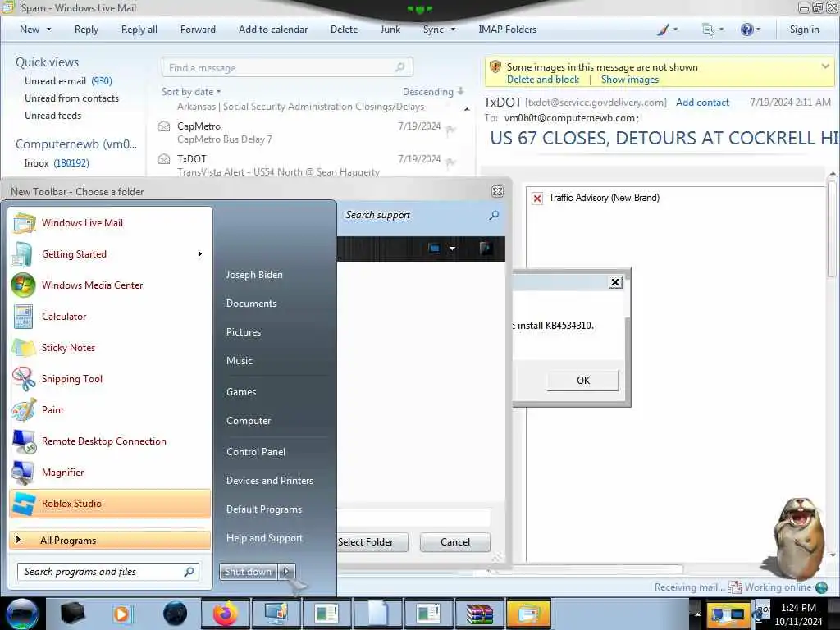
Task: Launch Paint from Start menu
Action: [x=111, y=410]
